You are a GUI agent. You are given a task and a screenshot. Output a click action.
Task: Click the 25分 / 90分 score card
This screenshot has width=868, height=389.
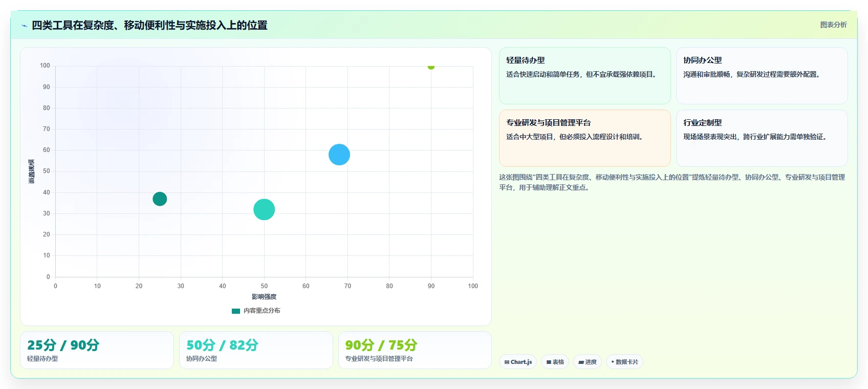[97, 350]
